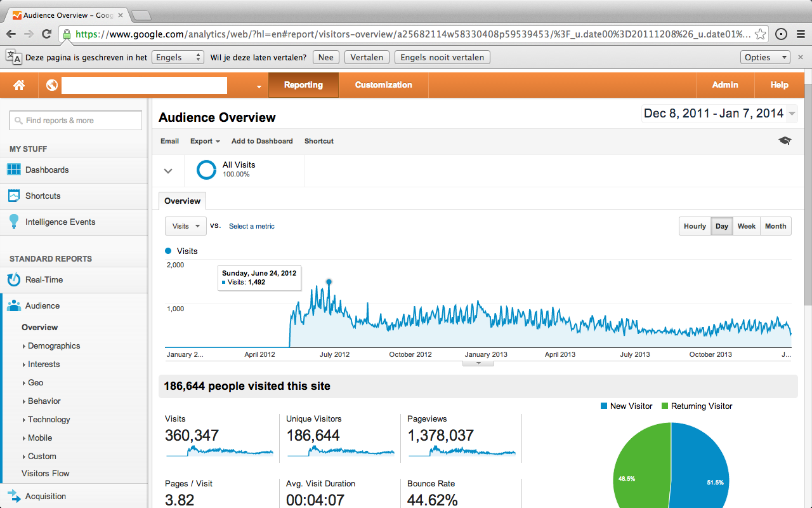812x508 pixels.
Task: Click the Vertalen button
Action: [x=367, y=57]
